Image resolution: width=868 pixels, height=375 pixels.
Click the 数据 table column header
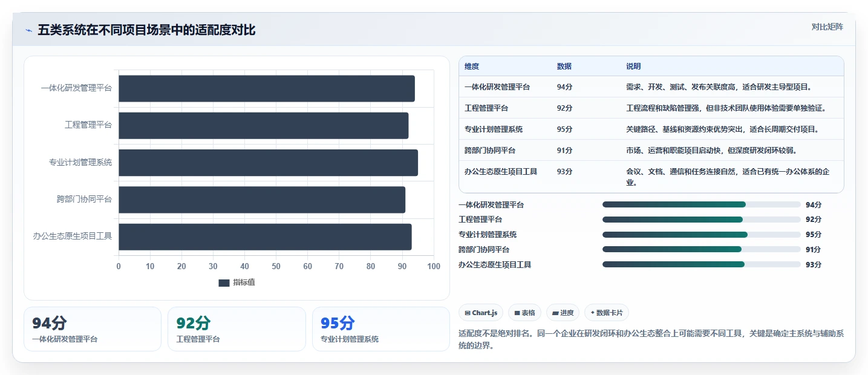click(x=564, y=67)
